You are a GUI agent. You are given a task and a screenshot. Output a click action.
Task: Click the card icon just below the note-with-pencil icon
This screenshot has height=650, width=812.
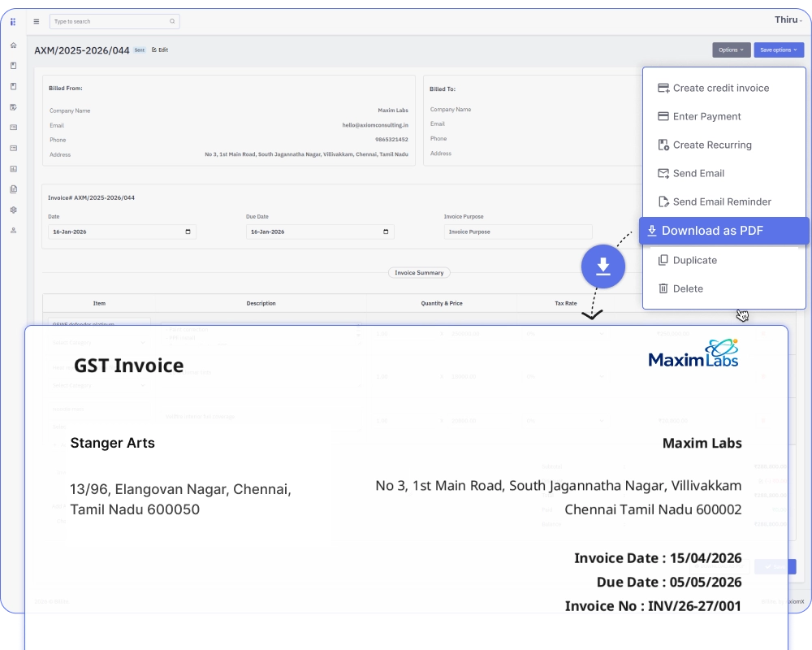[x=14, y=128]
